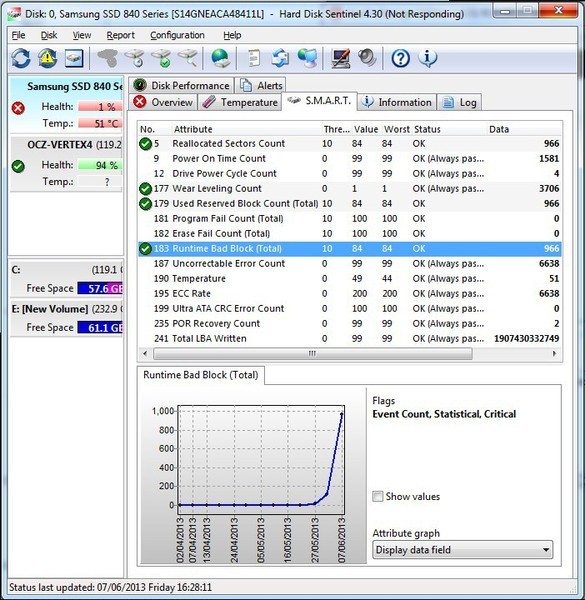This screenshot has height=600, width=585.
Task: Select the Total LBA Written row
Action: 350,339
